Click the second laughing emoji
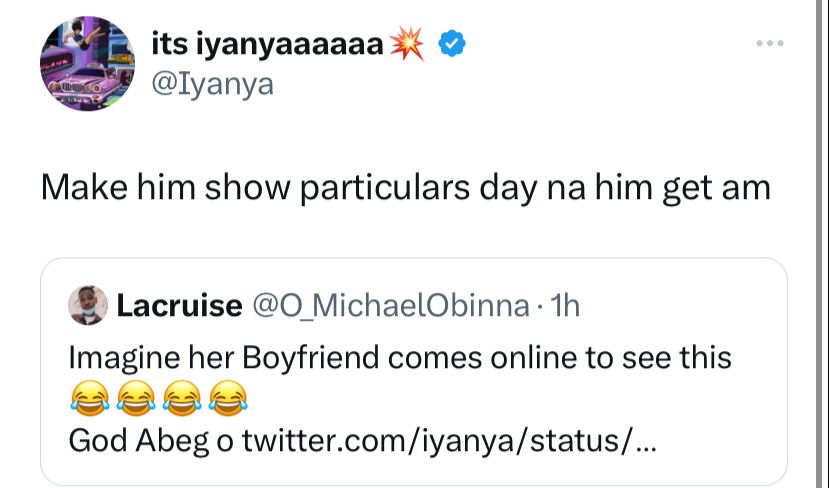This screenshot has height=488, width=829. pyautogui.click(x=136, y=400)
